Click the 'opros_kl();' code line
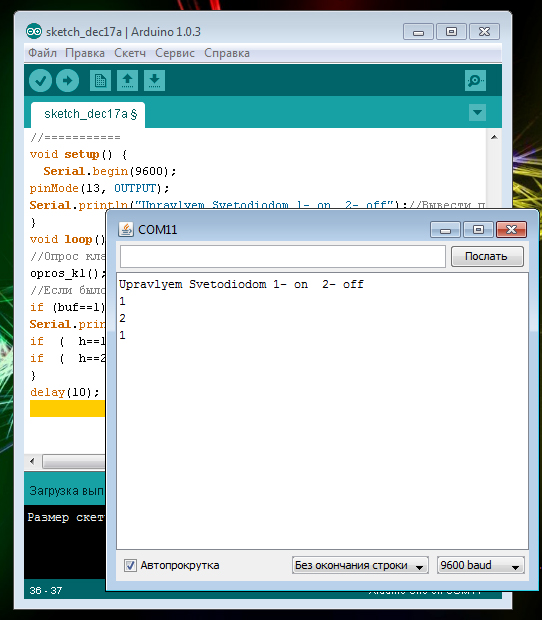Image resolution: width=542 pixels, height=620 pixels. click(68, 273)
